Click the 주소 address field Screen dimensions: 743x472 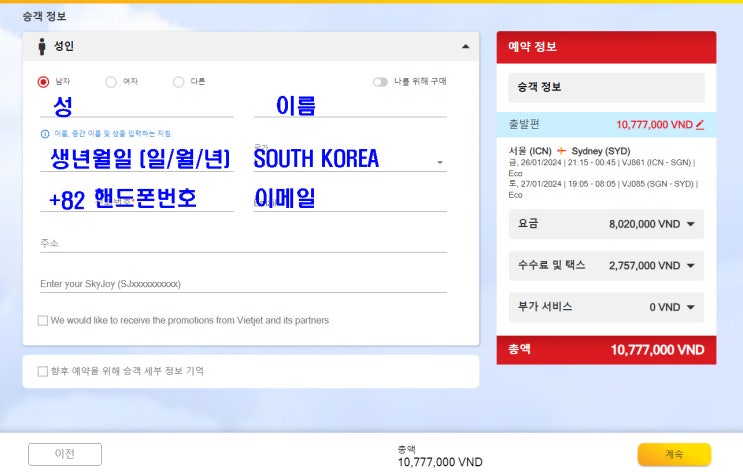click(244, 244)
